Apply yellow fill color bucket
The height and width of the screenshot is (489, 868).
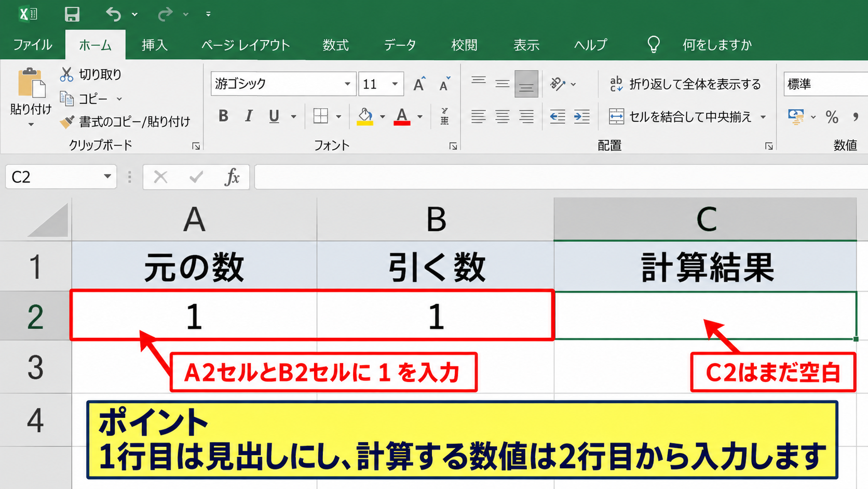coord(365,116)
